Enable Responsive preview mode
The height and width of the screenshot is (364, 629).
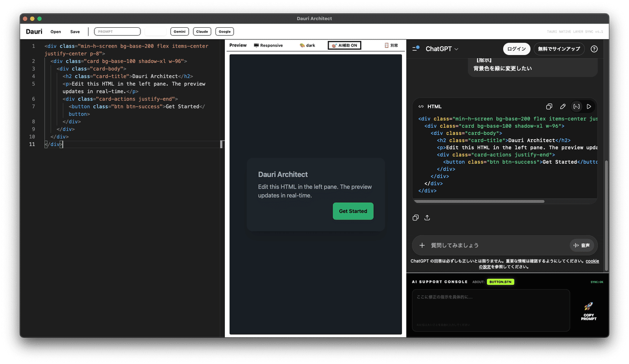[x=268, y=45]
